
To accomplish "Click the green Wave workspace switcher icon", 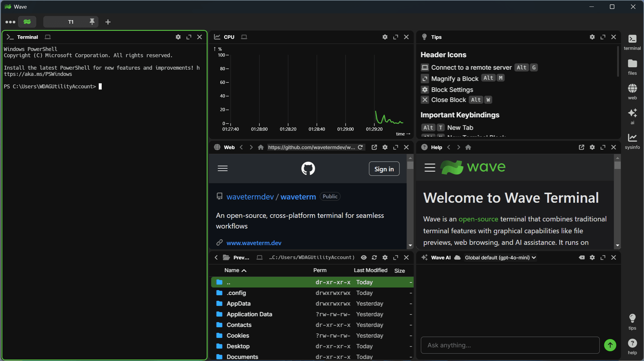I will coord(27,22).
